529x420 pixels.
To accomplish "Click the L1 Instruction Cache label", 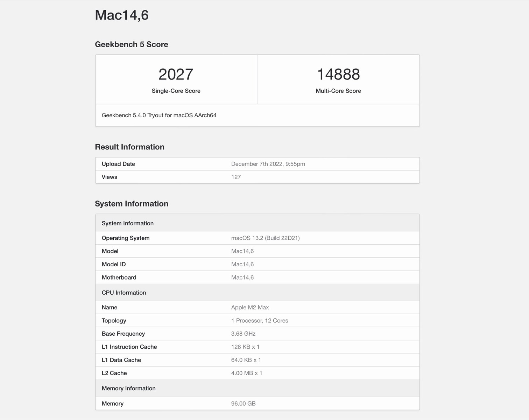I will tap(129, 347).
